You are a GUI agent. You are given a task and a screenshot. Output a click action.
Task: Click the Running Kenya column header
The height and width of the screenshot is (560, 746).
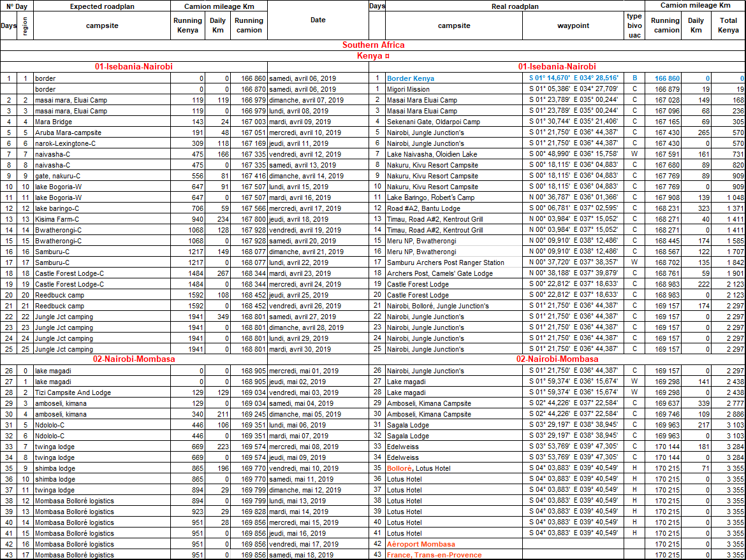pyautogui.click(x=187, y=25)
